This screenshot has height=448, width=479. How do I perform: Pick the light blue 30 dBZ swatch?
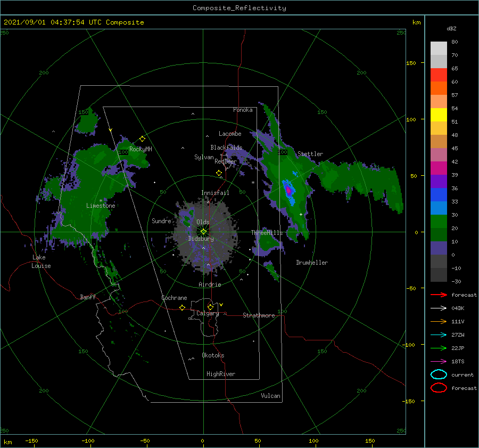click(439, 208)
